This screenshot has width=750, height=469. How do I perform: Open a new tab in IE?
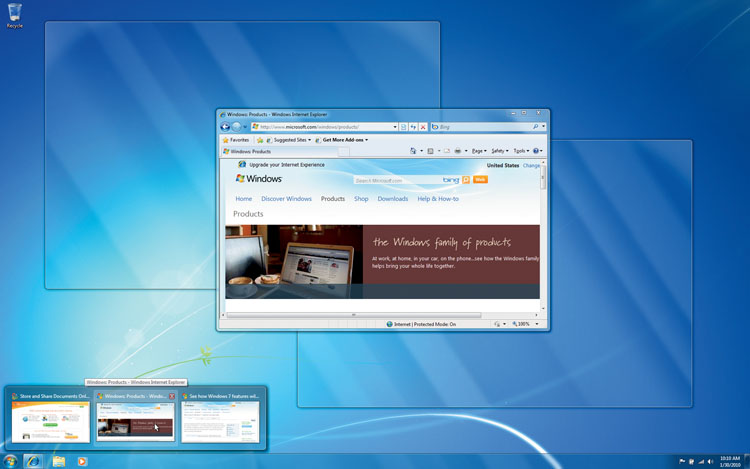pos(344,152)
